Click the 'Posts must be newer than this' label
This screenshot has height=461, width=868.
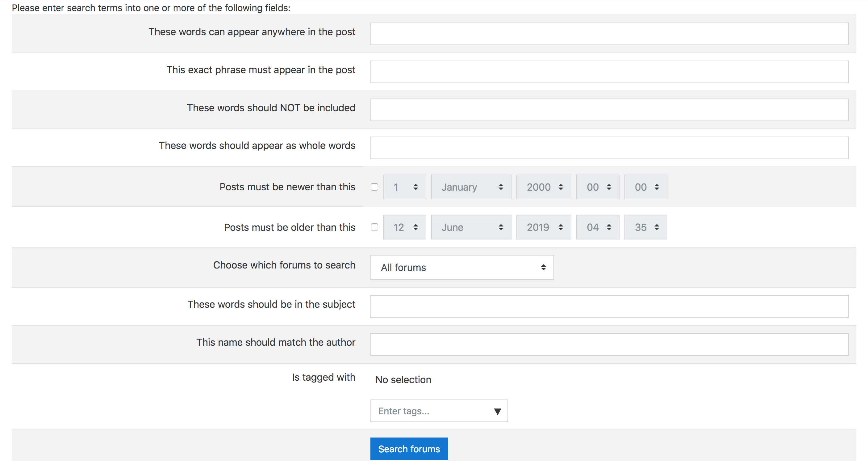click(287, 187)
